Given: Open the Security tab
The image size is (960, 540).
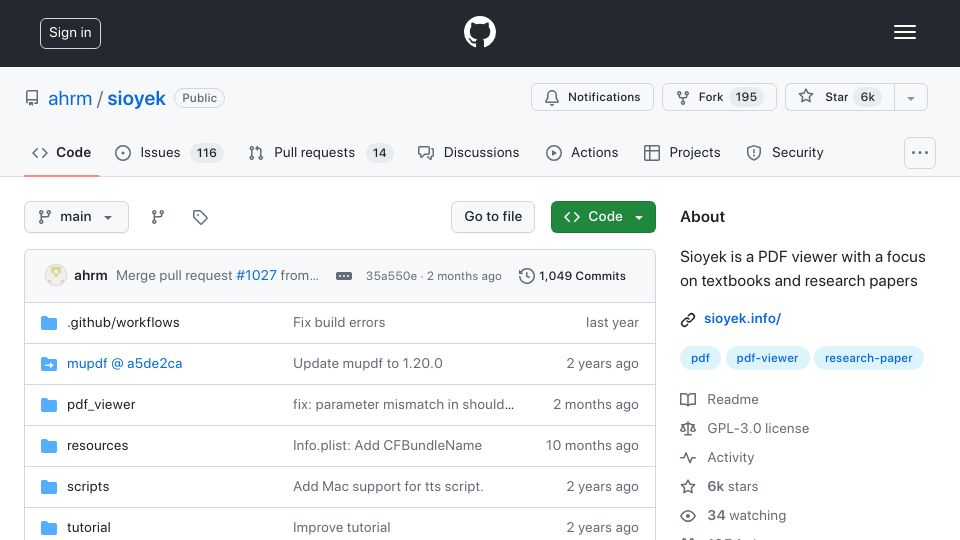Looking at the screenshot, I should coord(785,152).
